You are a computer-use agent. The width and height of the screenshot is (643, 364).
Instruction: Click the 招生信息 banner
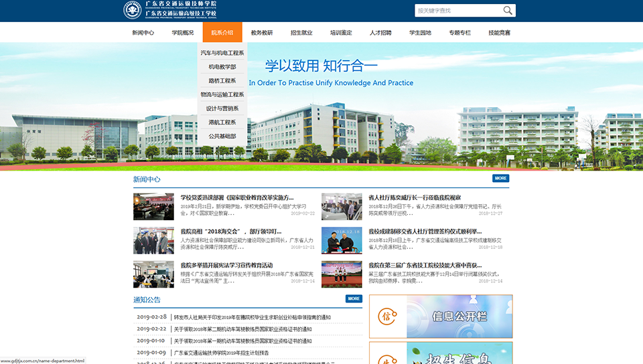441,353
